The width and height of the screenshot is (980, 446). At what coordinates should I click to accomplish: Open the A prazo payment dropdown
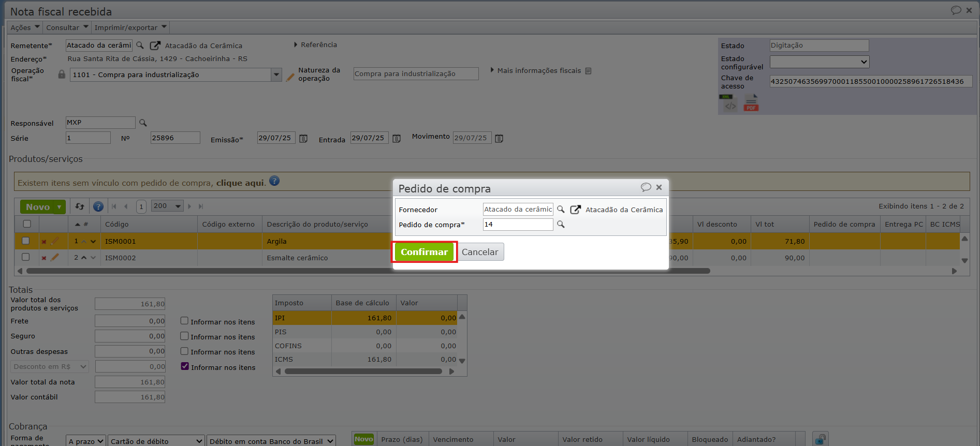pos(86,441)
